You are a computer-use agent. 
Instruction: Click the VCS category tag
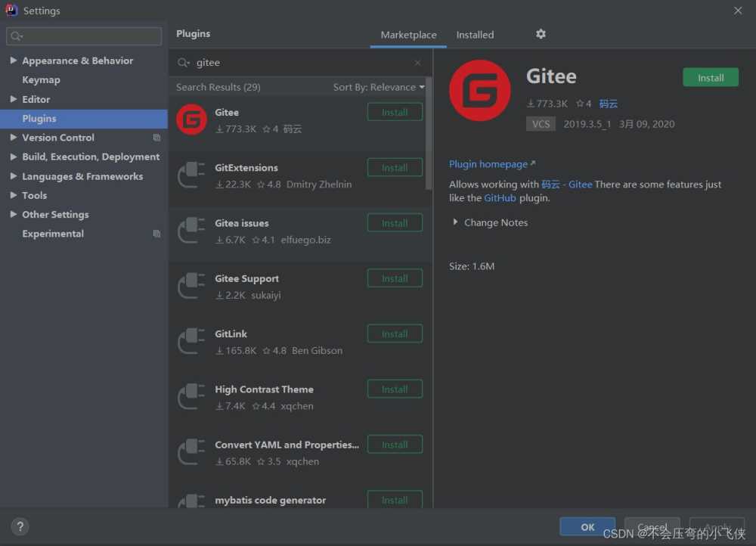pos(541,124)
